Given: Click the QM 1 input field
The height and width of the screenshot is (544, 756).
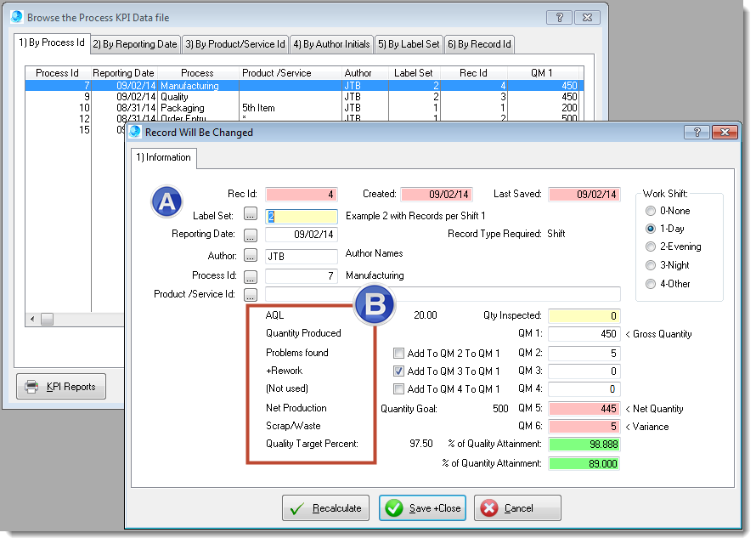Looking at the screenshot, I should 584,334.
